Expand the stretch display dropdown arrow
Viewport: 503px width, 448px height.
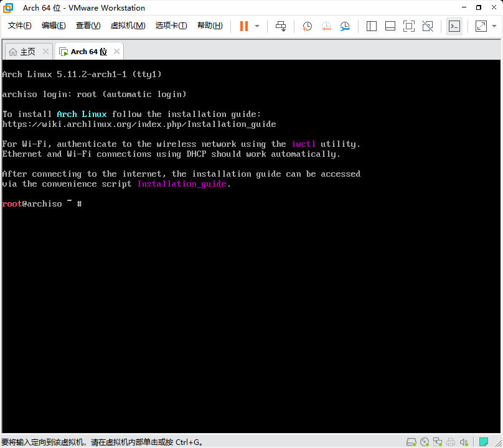(x=494, y=26)
